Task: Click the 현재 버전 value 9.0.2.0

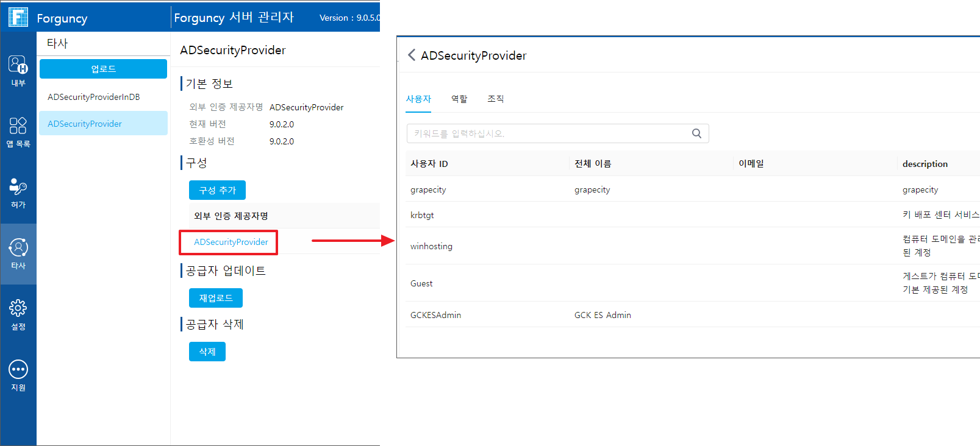Action: pos(282,124)
